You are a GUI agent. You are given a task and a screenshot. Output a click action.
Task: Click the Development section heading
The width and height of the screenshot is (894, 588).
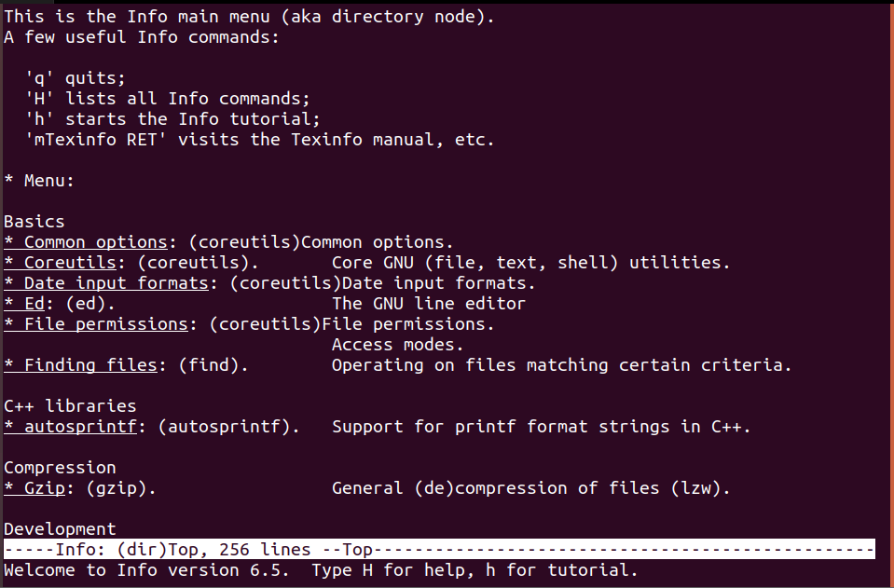[x=60, y=529]
